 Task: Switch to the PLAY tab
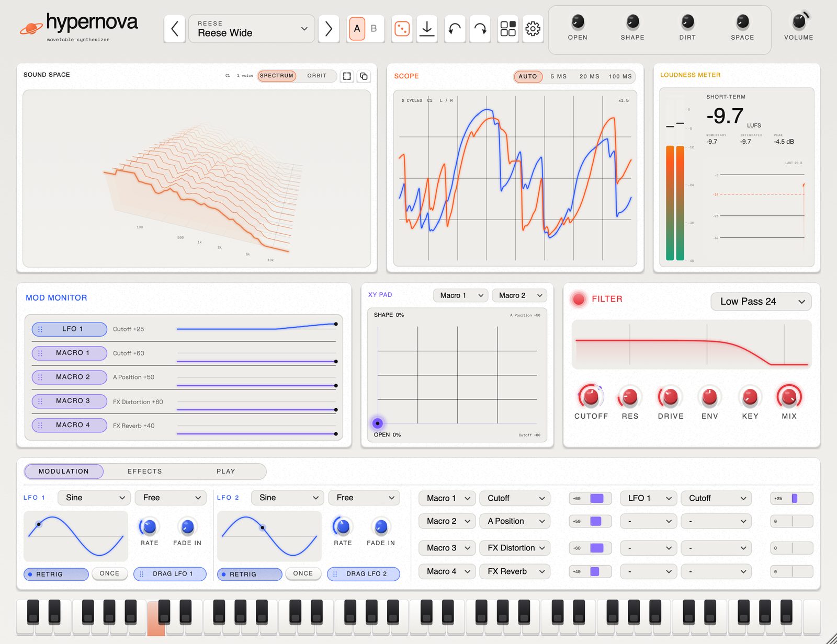[x=226, y=471]
